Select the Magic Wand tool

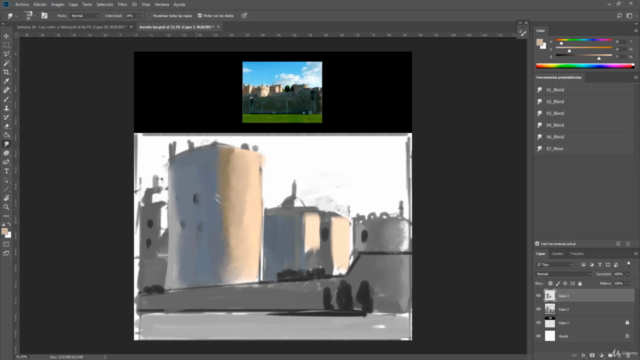tap(6, 63)
